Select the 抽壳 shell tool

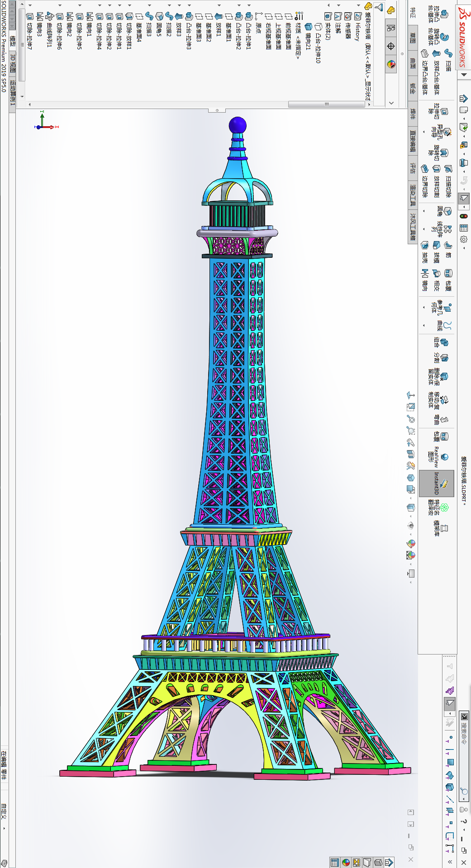(424, 251)
